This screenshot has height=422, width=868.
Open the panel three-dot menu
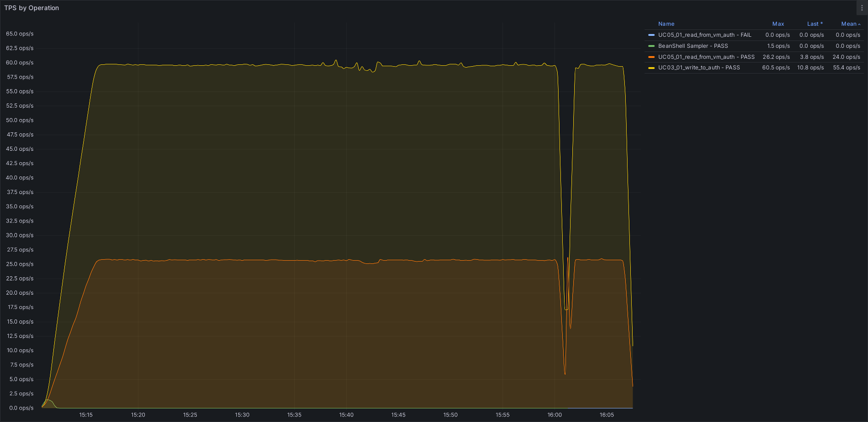click(862, 8)
